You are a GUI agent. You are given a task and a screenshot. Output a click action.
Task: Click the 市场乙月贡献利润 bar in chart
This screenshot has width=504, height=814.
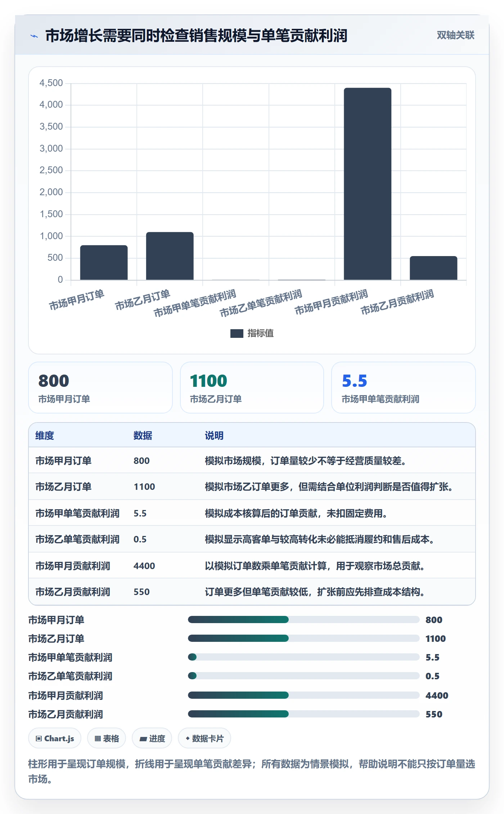(x=433, y=268)
